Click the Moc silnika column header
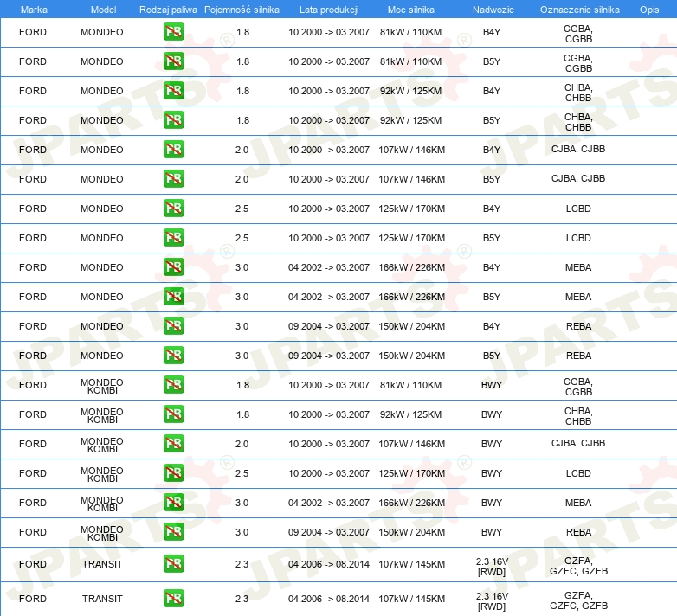 coord(411,10)
